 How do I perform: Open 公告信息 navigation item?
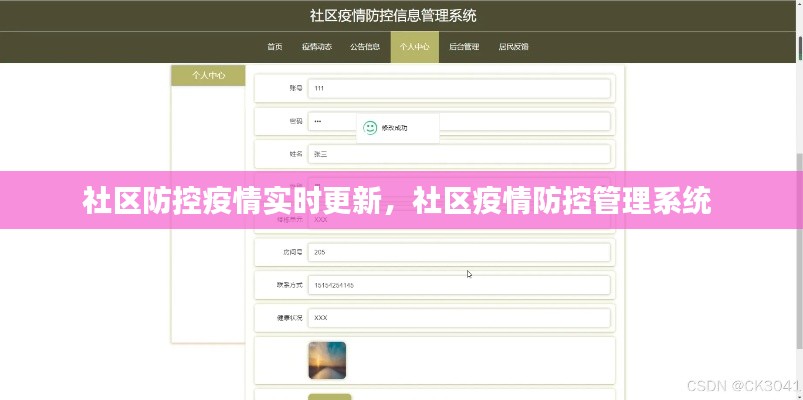pos(364,47)
